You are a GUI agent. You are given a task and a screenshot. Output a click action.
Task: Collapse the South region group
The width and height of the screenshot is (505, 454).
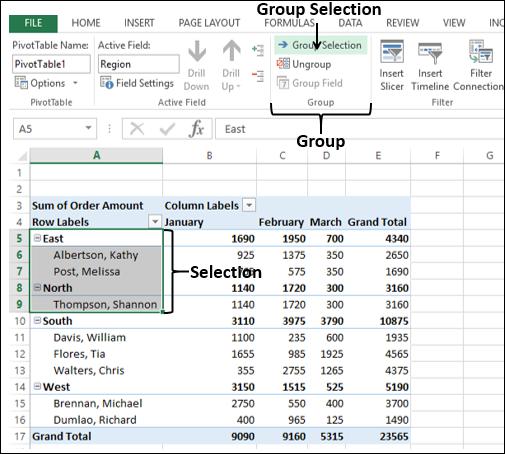pyautogui.click(x=38, y=320)
